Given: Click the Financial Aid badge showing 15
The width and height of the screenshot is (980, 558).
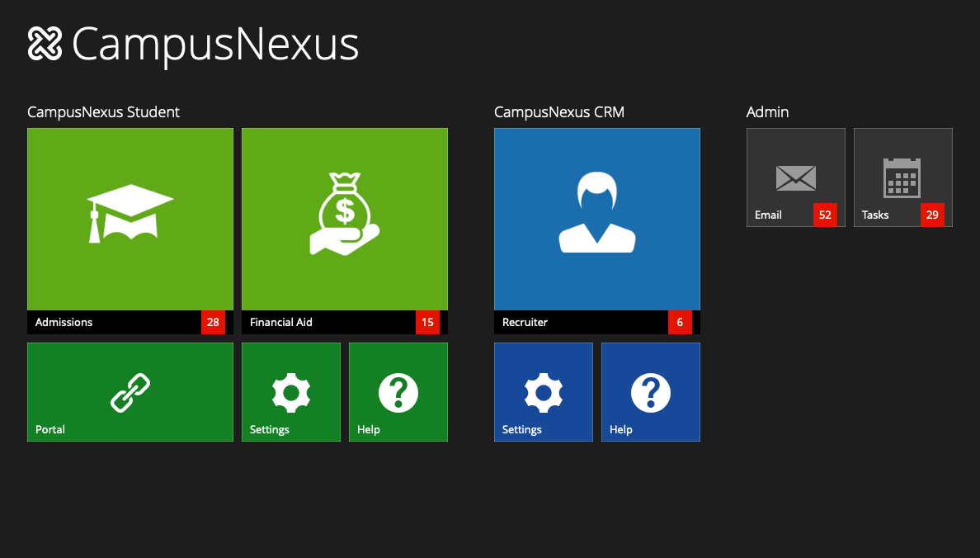Looking at the screenshot, I should [x=427, y=322].
